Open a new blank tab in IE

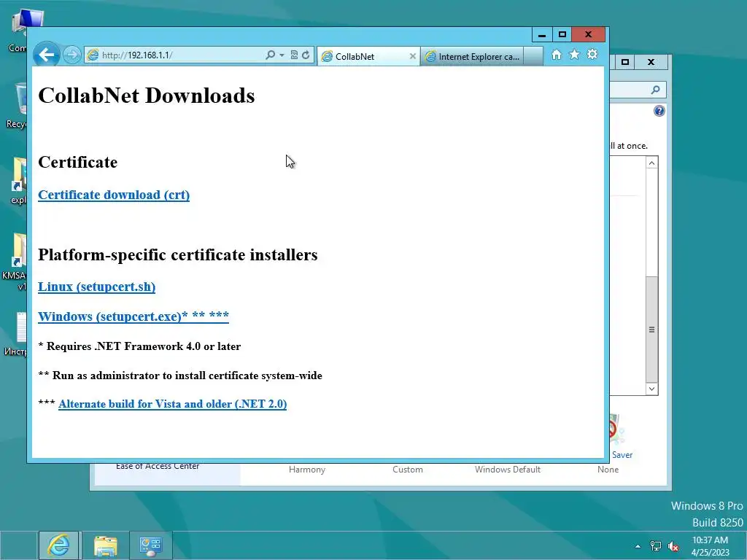533,56
